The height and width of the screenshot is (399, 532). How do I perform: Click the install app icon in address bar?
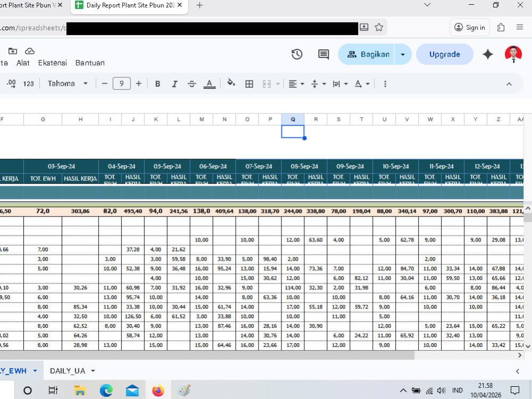click(364, 27)
